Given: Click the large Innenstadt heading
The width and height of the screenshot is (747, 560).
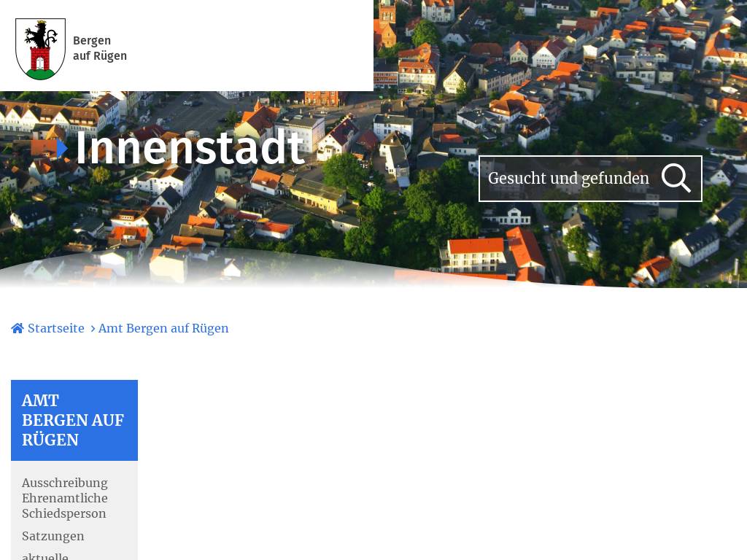Looking at the screenshot, I should [x=189, y=148].
